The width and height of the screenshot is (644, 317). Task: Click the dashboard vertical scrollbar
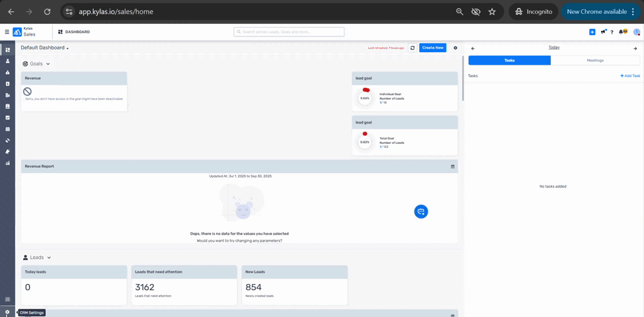point(463,78)
